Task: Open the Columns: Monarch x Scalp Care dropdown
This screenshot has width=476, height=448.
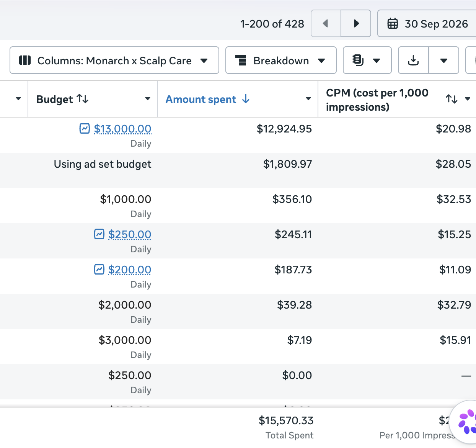Action: tap(114, 60)
